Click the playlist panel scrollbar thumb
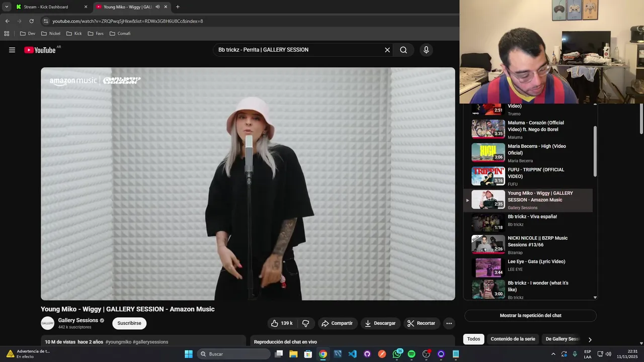Image resolution: width=644 pixels, height=362 pixels. click(x=595, y=151)
